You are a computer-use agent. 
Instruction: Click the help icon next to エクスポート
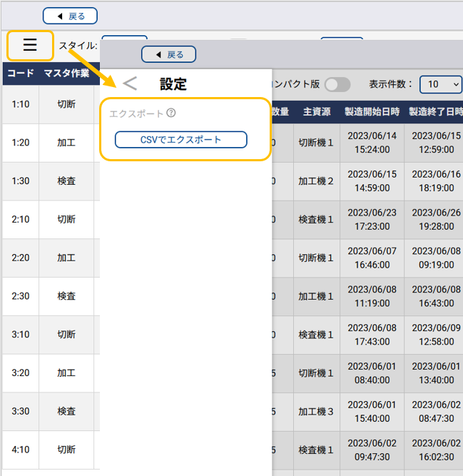(x=171, y=113)
